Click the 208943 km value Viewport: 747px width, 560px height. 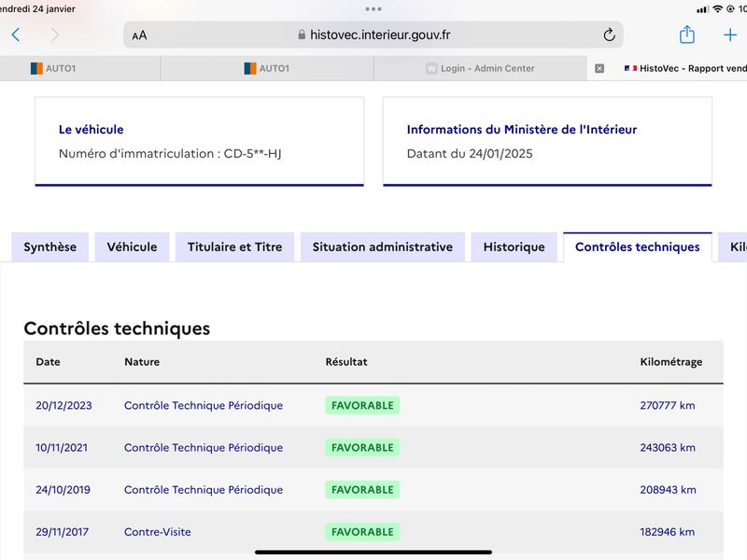pos(668,490)
